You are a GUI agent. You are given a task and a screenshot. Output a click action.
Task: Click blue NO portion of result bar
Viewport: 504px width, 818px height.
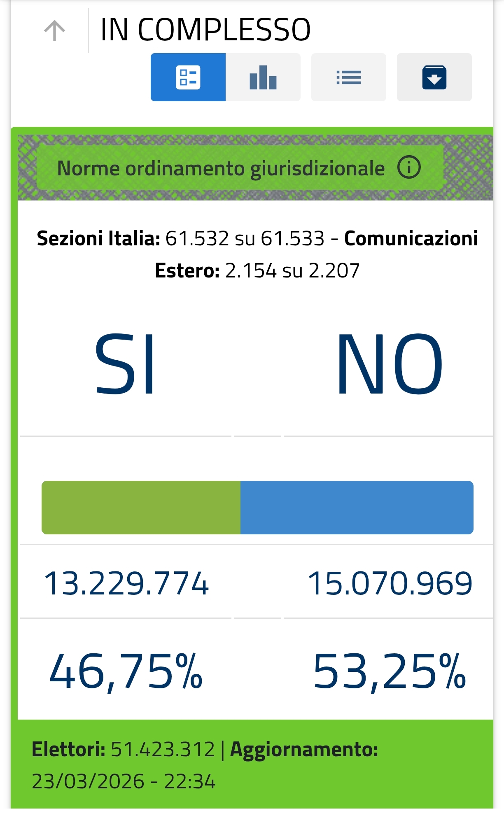pos(357,507)
